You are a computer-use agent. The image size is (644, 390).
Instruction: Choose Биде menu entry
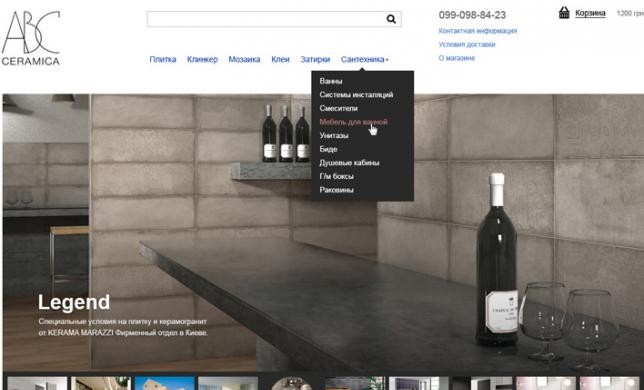click(328, 149)
